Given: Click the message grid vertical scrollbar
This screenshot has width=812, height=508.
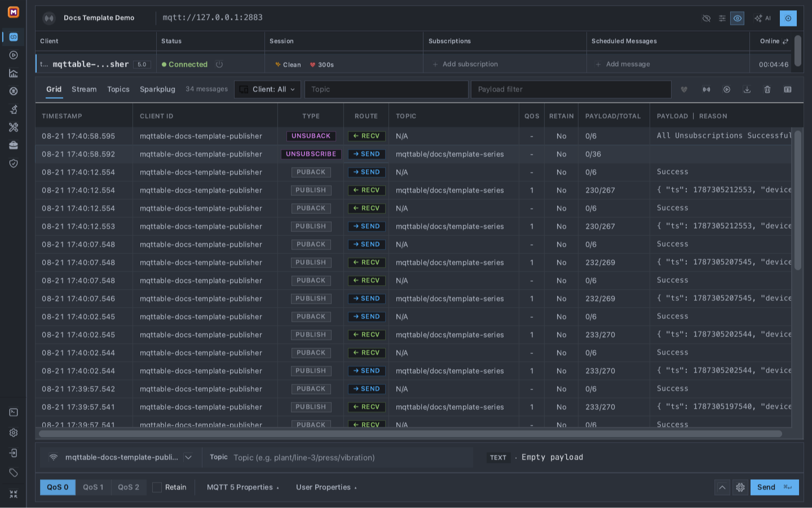Looking at the screenshot, I should [x=798, y=200].
